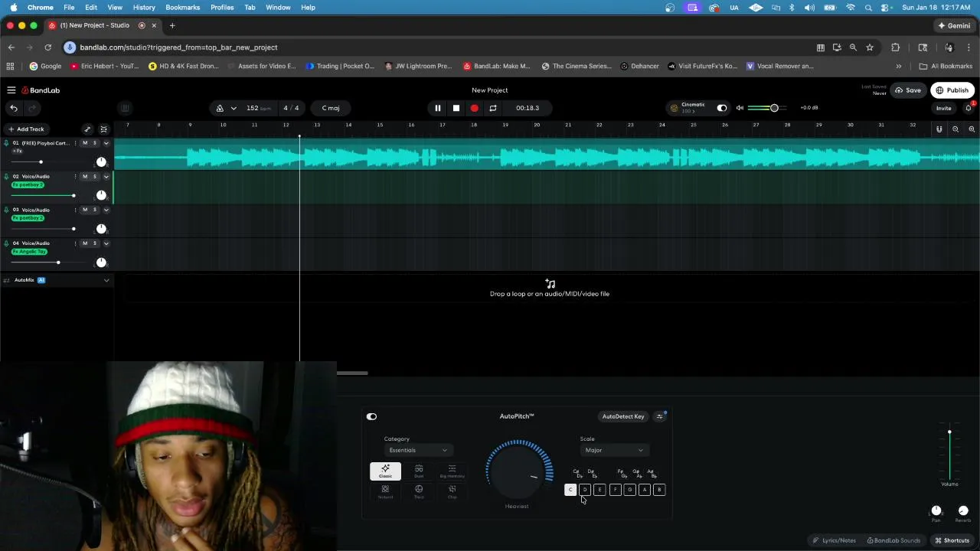Screen dimensions: 980x551
Task: Click the C maj key signature field
Action: (331, 108)
